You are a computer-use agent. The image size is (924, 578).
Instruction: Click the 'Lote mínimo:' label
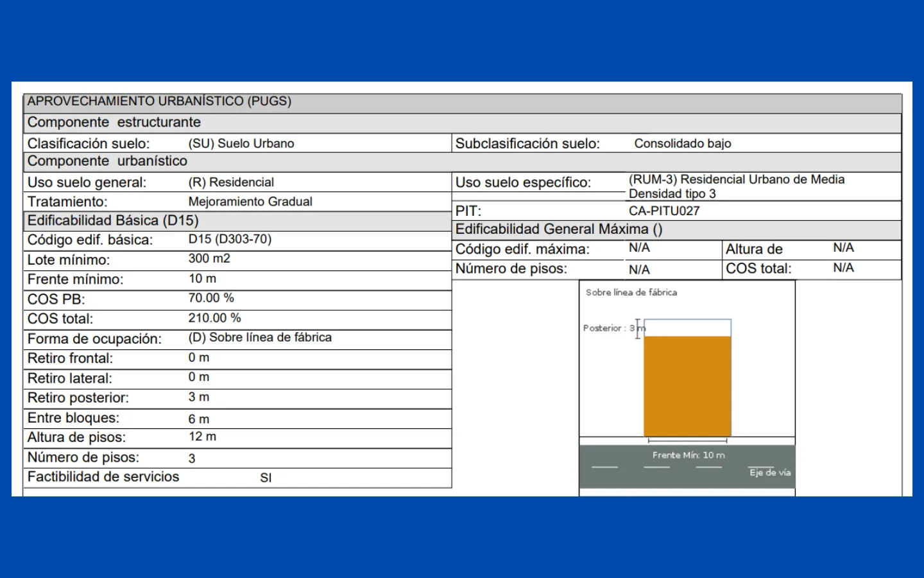pyautogui.click(x=69, y=260)
